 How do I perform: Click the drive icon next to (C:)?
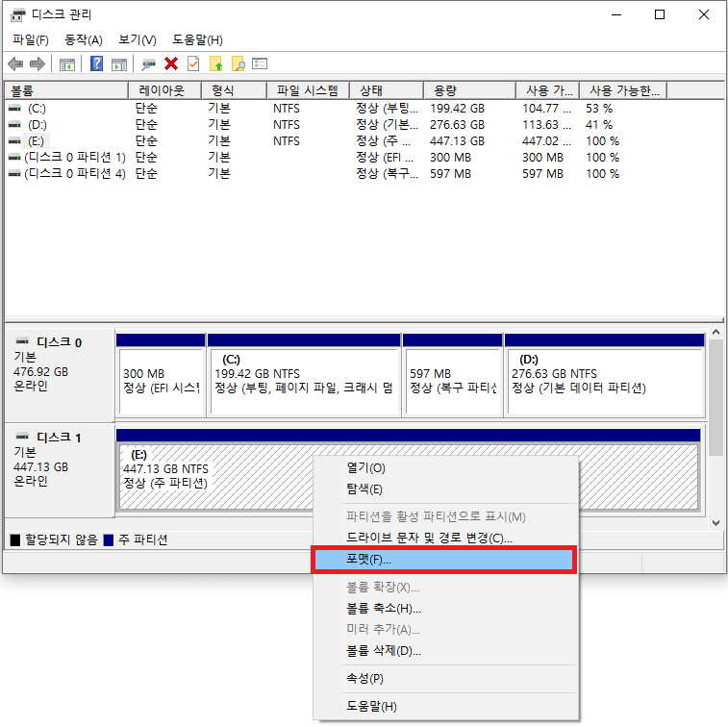tap(14, 108)
